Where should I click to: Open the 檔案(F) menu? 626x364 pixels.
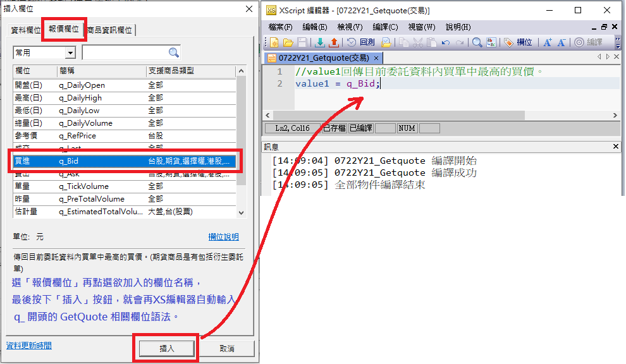(280, 27)
